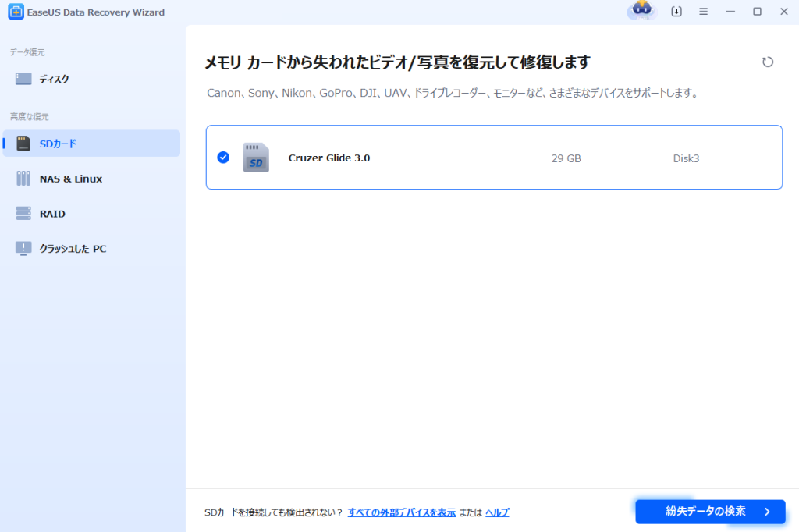799x532 pixels.
Task: Select the ディスク recovery icon in sidebar
Action: (x=23, y=78)
